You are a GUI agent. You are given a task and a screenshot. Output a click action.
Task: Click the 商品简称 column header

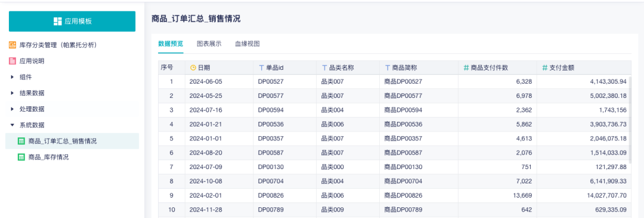click(419, 67)
